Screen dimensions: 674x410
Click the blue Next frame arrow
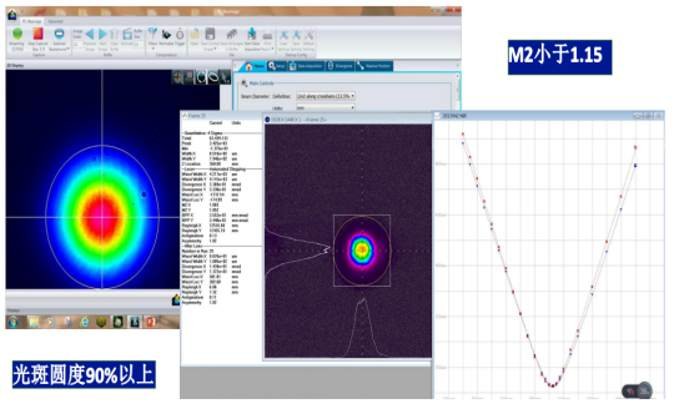(103, 33)
